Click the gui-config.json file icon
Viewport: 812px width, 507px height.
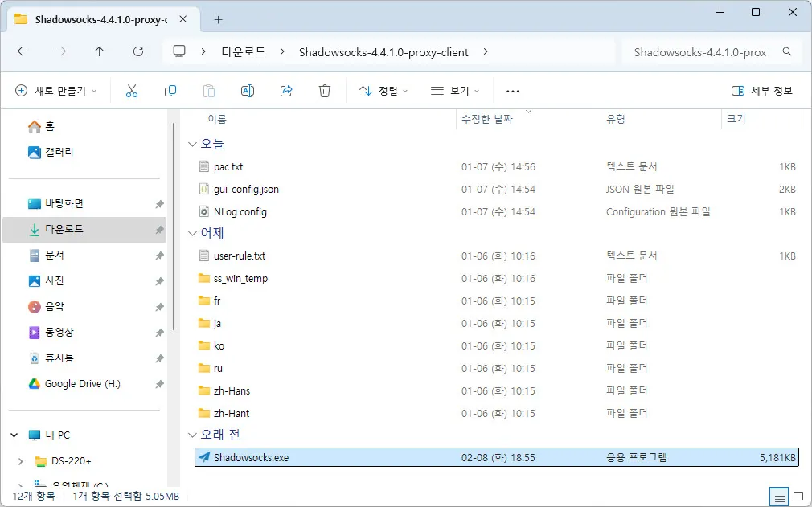(x=204, y=189)
